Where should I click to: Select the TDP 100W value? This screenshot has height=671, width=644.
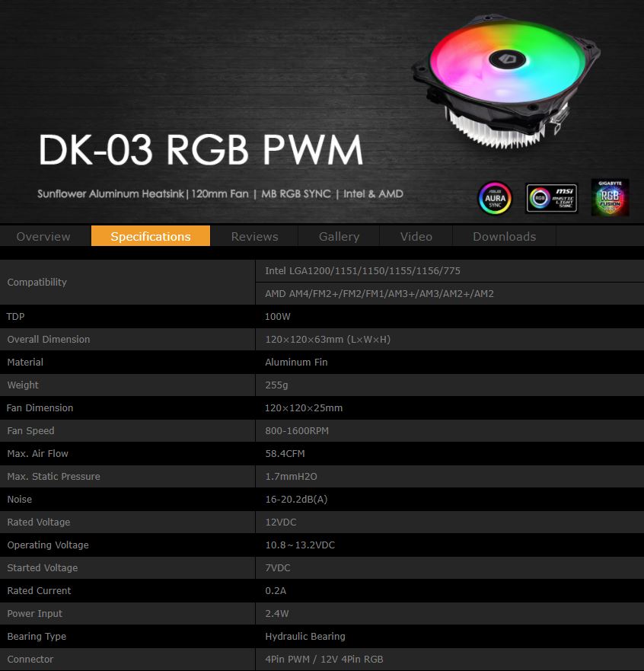click(x=278, y=316)
